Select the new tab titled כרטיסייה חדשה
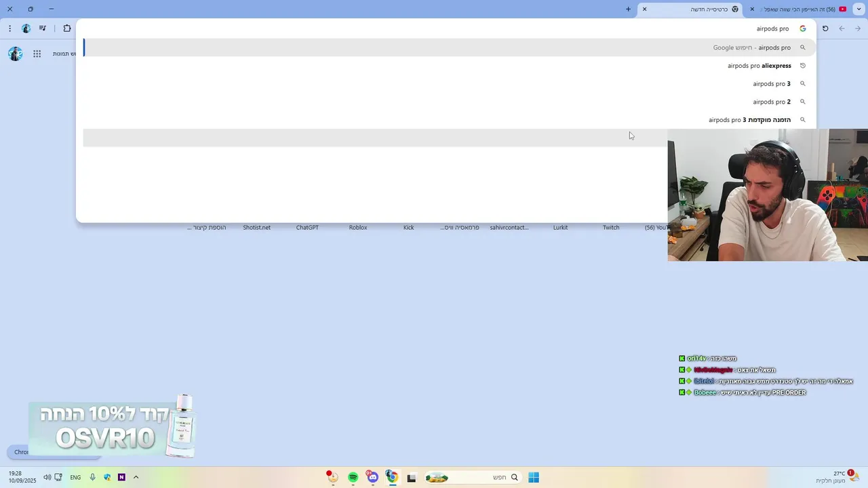Viewport: 868px width, 488px height. pyautogui.click(x=692, y=9)
